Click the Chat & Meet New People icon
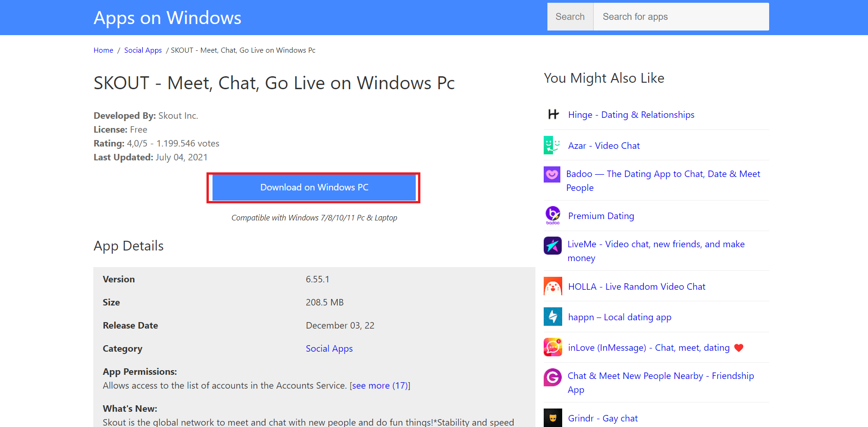Screen dimensions: 868x427 552,378
